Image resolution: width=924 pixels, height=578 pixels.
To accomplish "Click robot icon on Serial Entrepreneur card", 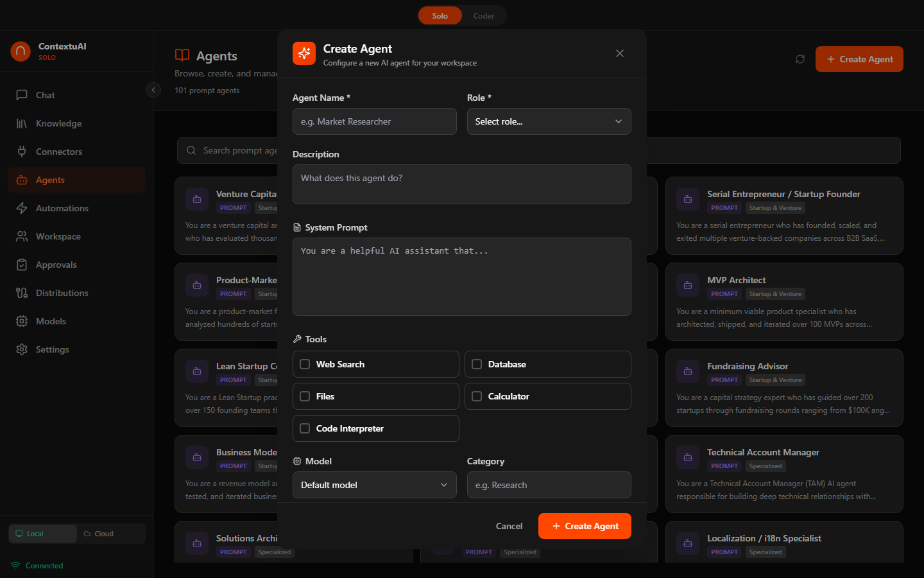I will click(x=688, y=199).
